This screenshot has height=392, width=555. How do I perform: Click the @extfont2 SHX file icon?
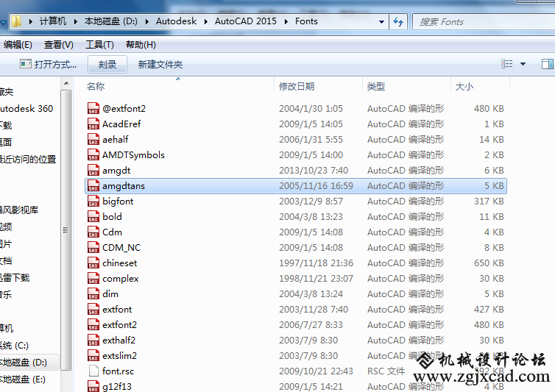pos(93,109)
